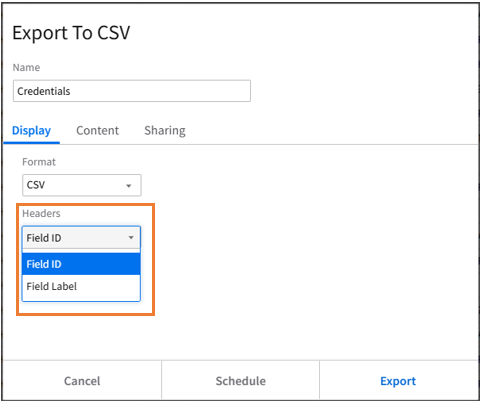Click the caret arrow in the CSV Format box
This screenshot has width=480, height=403.
(129, 186)
